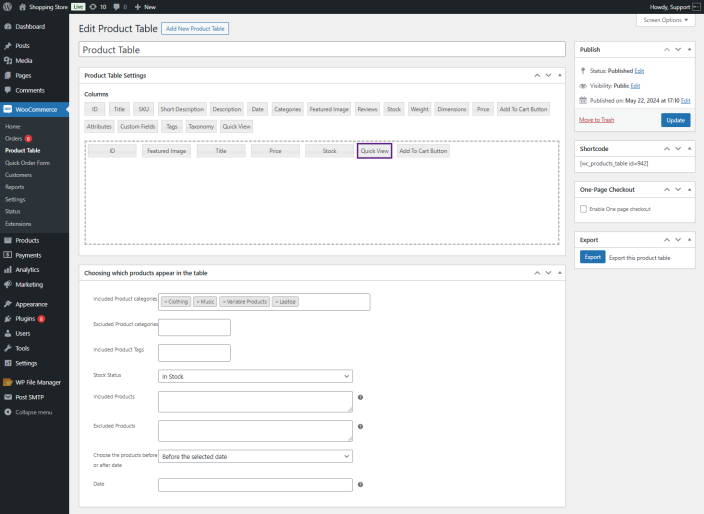Open WooCommerce Orders menu item
Viewport: 704px width, 514px height.
(13, 139)
